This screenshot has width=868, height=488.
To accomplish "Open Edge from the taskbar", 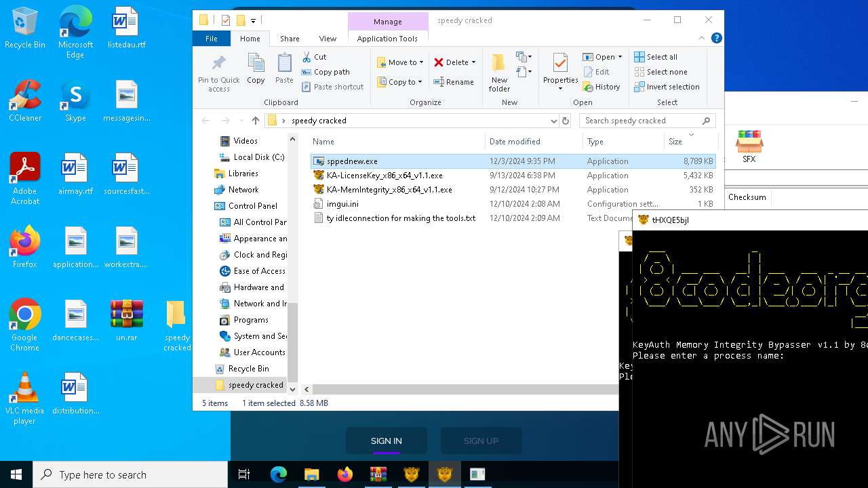I will click(x=279, y=474).
